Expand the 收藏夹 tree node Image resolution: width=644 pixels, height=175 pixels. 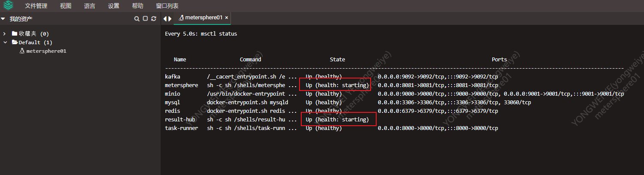(5, 33)
